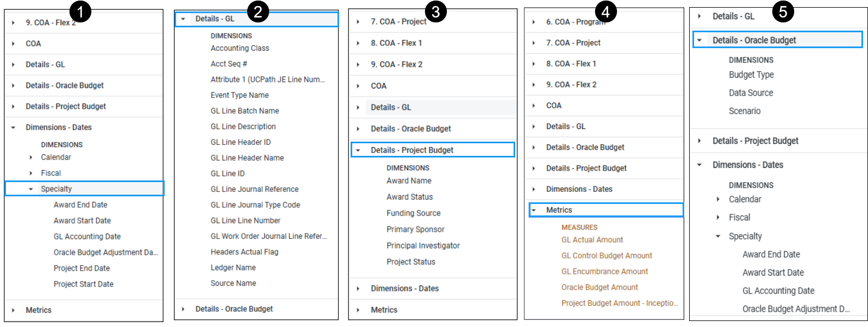Select Accounting Class dimension
Screen dimensions: 868x327
(x=240, y=48)
